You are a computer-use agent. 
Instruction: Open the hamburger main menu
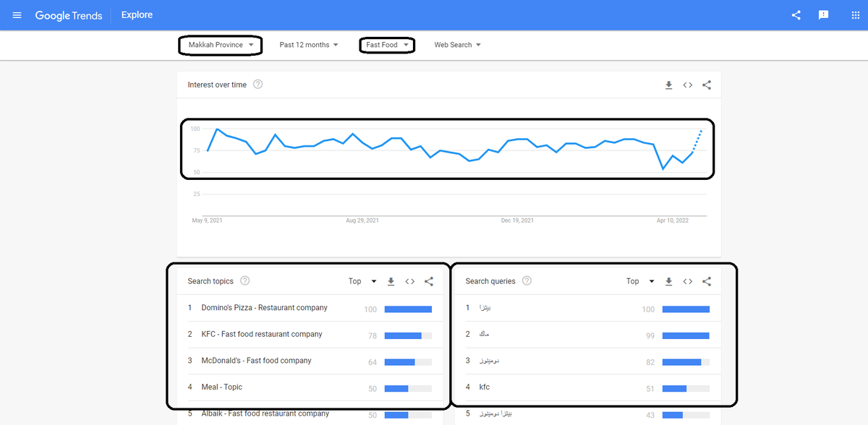point(17,15)
